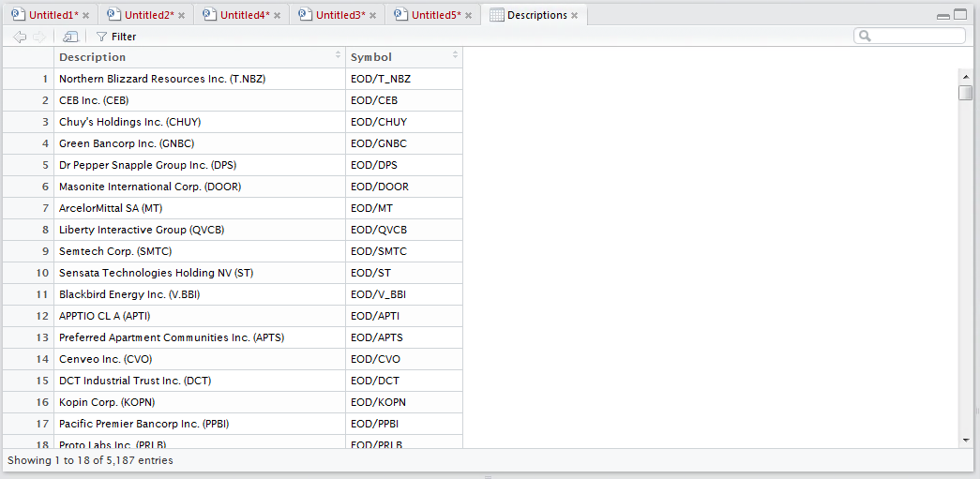This screenshot has width=980, height=479.
Task: Open the Filter option
Action: tap(116, 37)
